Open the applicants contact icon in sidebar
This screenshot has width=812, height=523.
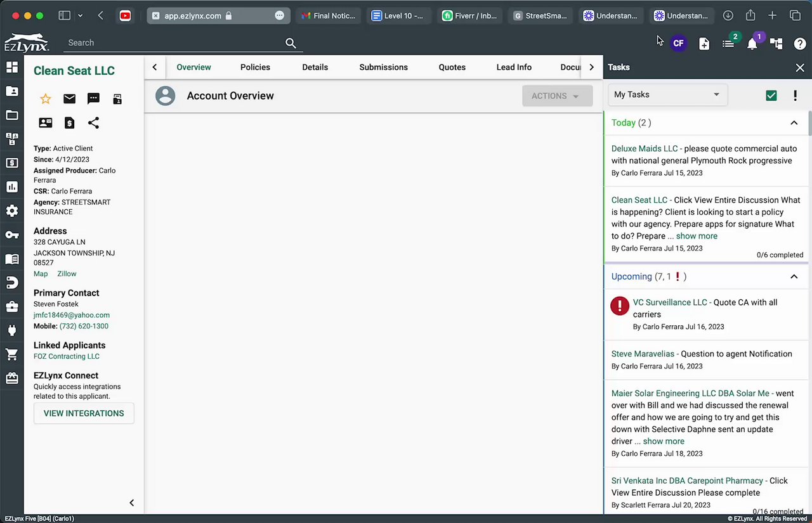[x=11, y=91]
